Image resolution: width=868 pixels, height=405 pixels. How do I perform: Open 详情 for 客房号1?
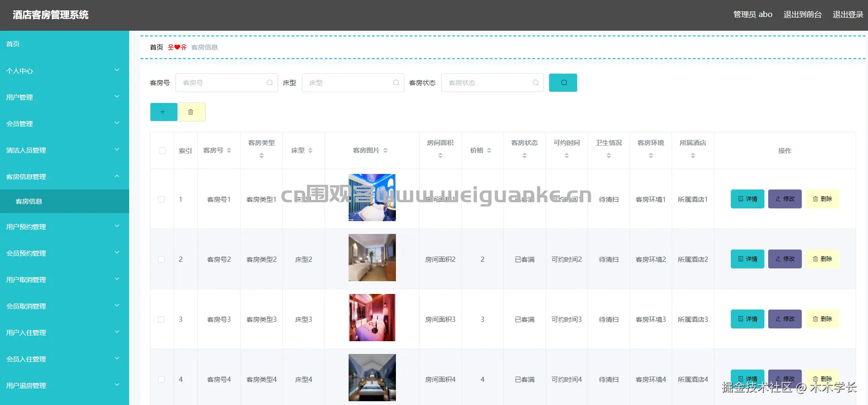pyautogui.click(x=747, y=199)
